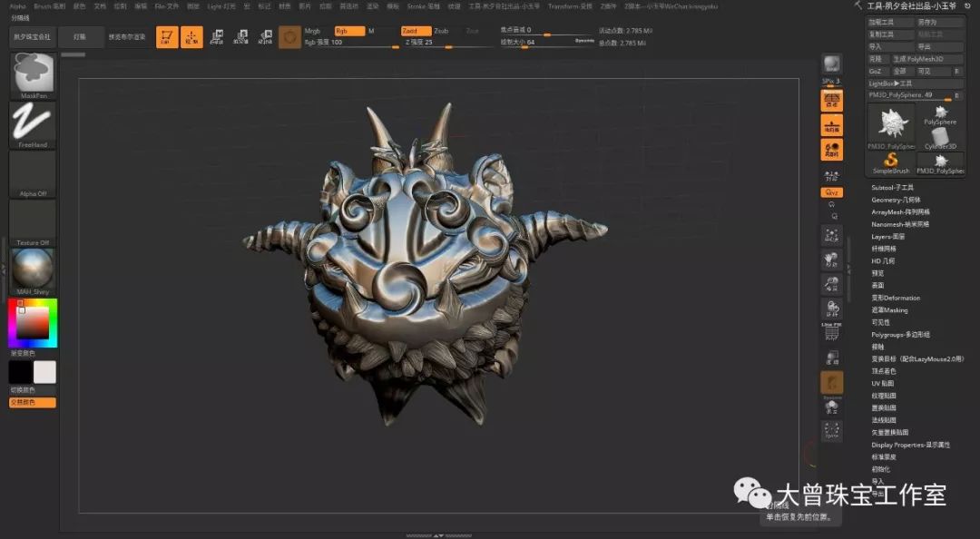This screenshot has width=980, height=539.
Task: Expand the 变形Deformation section
Action: [896, 299]
